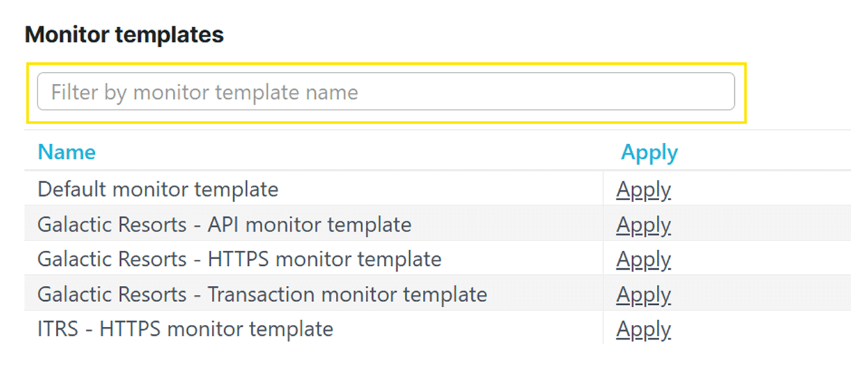Select the ITRS - HTTPS monitor template name
Image resolution: width=868 pixels, height=371 pixels.
click(x=185, y=329)
